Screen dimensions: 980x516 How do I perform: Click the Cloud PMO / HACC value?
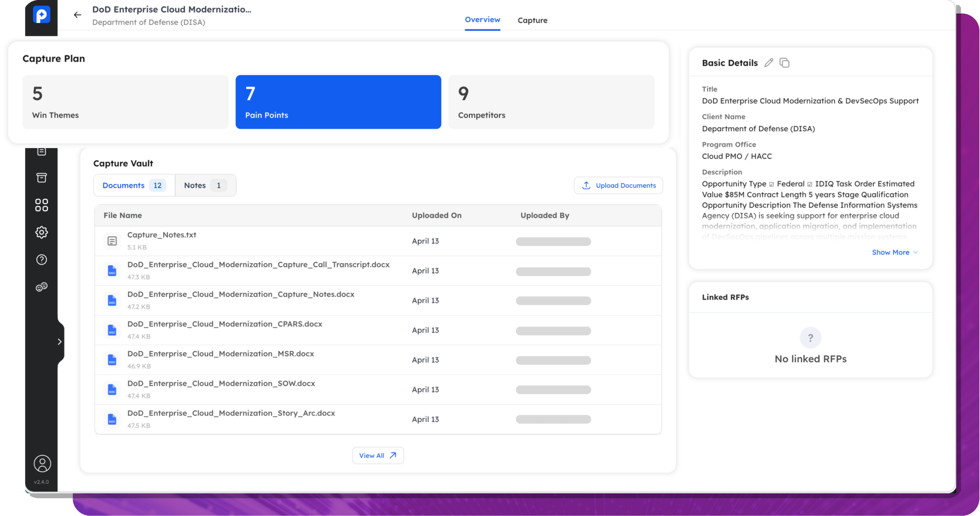point(737,156)
